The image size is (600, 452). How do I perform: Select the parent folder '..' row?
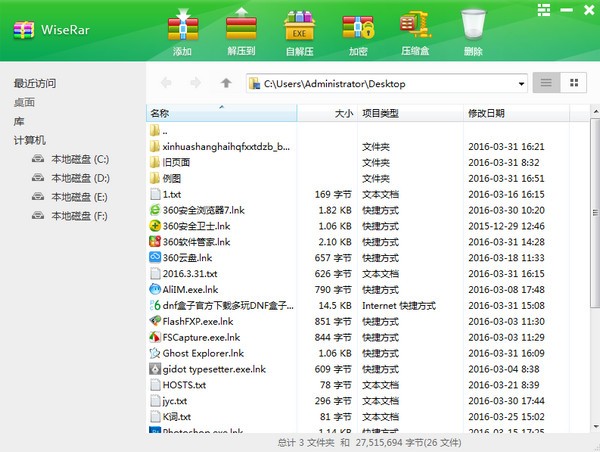coord(367,131)
